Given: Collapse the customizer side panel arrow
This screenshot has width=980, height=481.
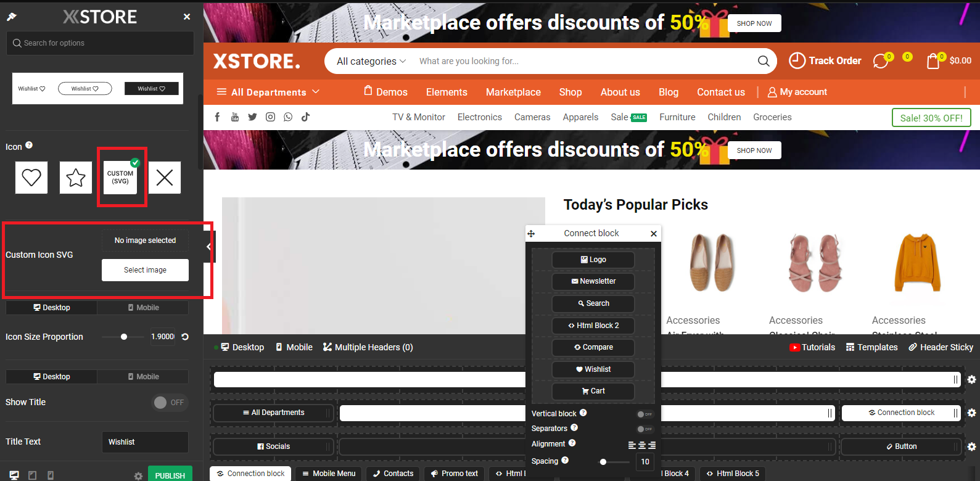Looking at the screenshot, I should point(209,247).
